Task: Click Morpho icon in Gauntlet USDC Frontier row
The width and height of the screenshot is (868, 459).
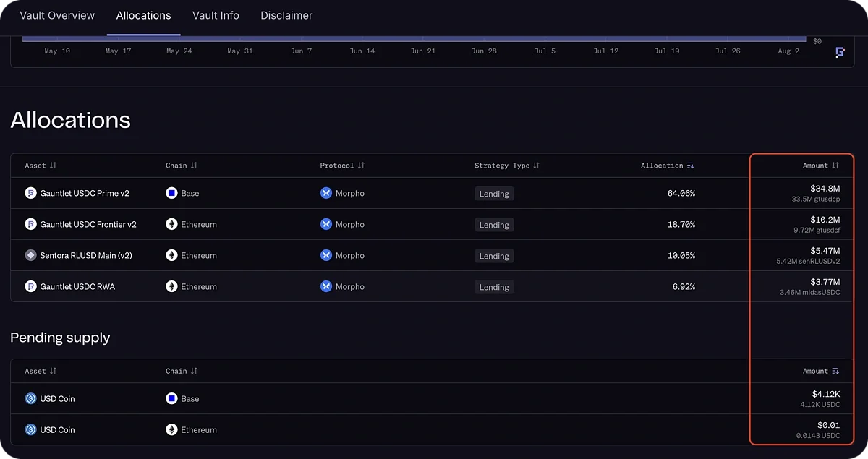Action: (x=326, y=224)
